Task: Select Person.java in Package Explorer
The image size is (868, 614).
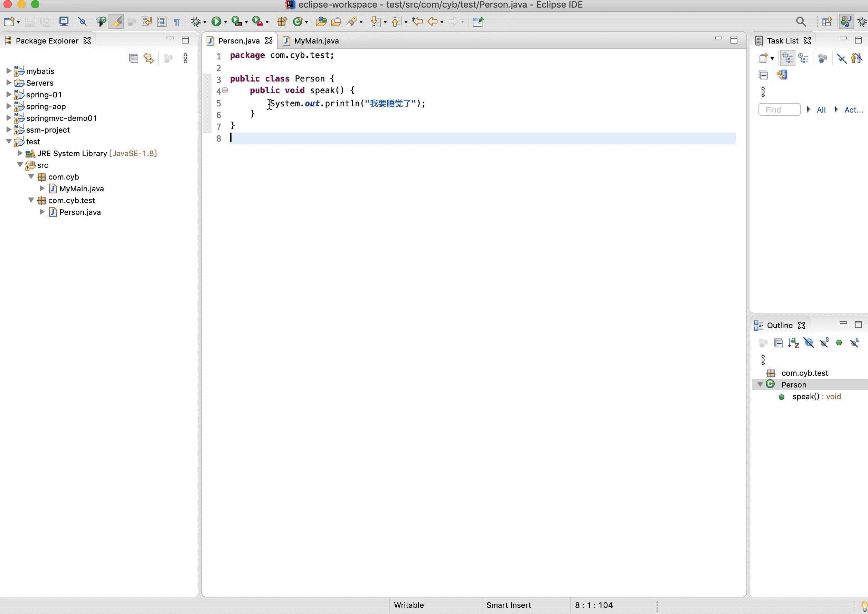Action: coord(80,212)
